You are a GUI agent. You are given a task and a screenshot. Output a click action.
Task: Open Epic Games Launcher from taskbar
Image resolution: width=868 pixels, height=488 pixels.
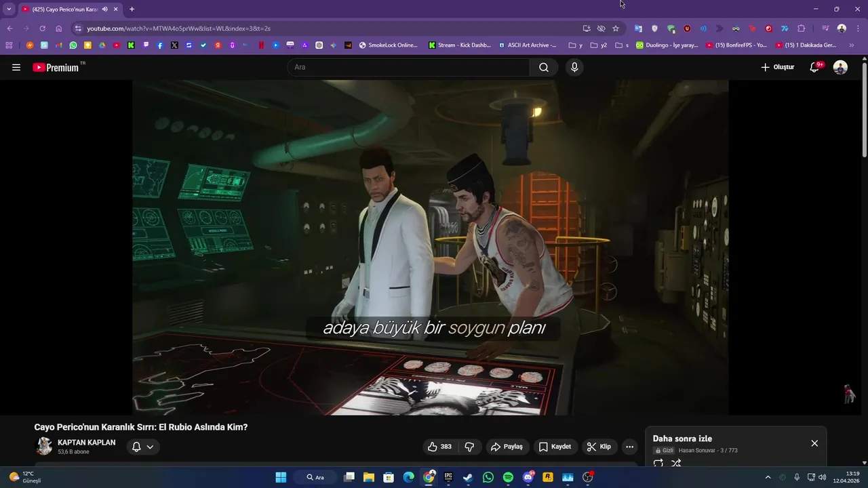(448, 477)
